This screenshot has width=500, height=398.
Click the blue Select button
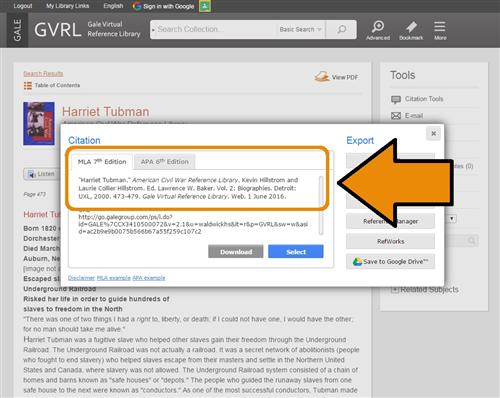pyautogui.click(x=296, y=252)
